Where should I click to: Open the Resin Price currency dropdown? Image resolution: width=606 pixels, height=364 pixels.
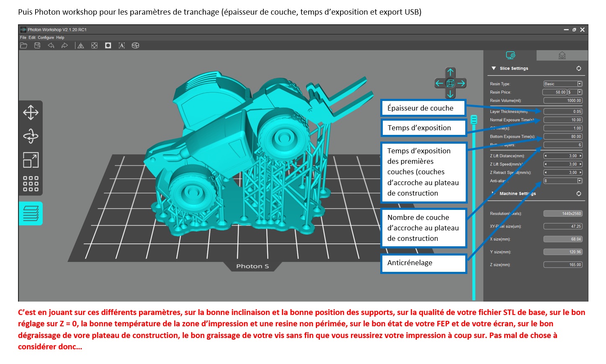(x=580, y=92)
